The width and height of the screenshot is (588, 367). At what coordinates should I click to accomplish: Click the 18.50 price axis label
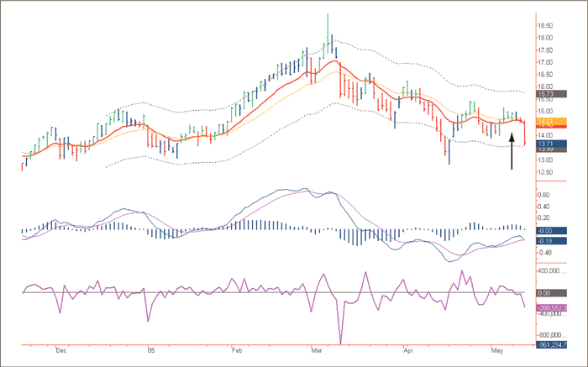(546, 26)
